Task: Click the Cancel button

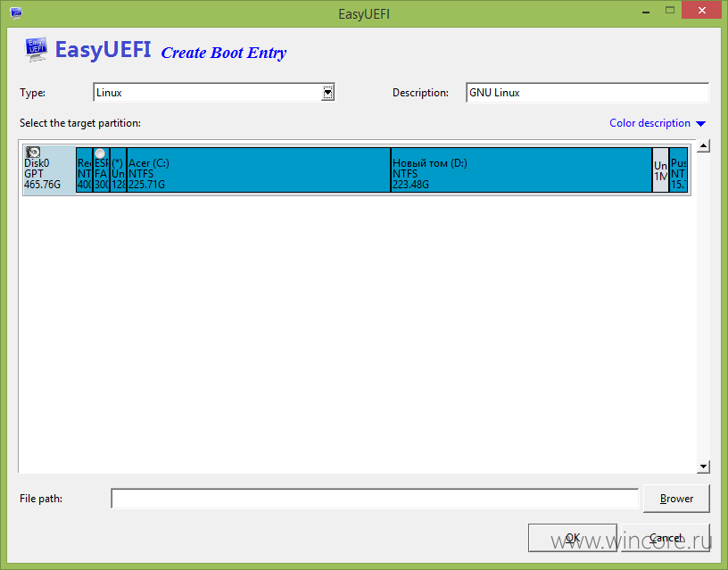Action: pyautogui.click(x=666, y=538)
